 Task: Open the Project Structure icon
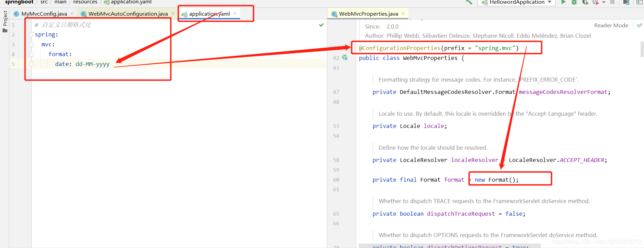(626, 2)
